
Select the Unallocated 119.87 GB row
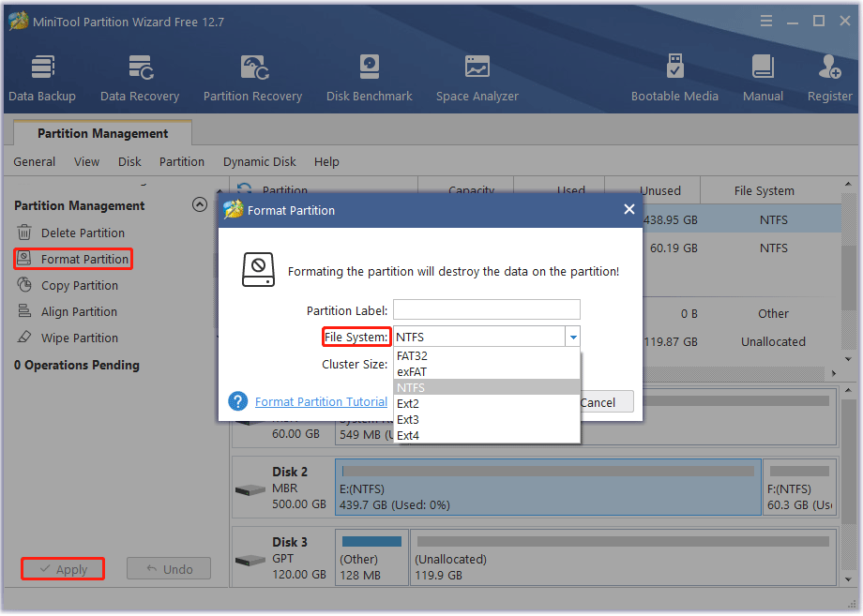click(x=741, y=341)
